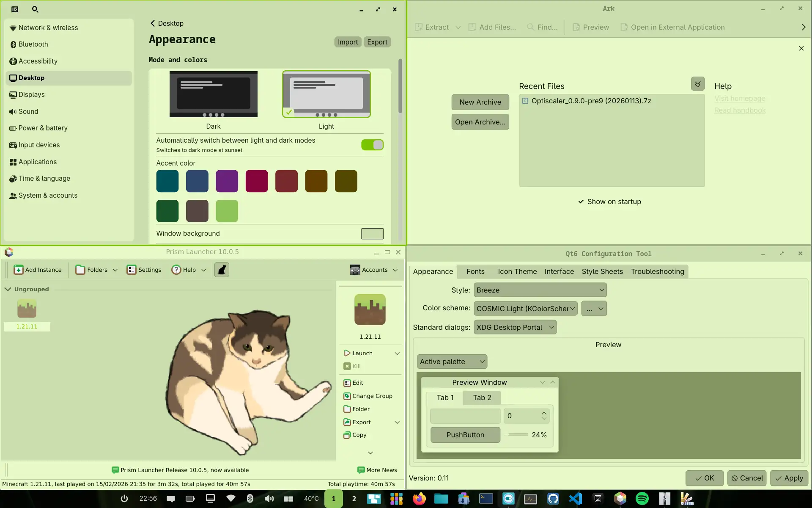This screenshot has width=812, height=508.
Task: Open Prism Launcher Settings
Action: (x=144, y=270)
